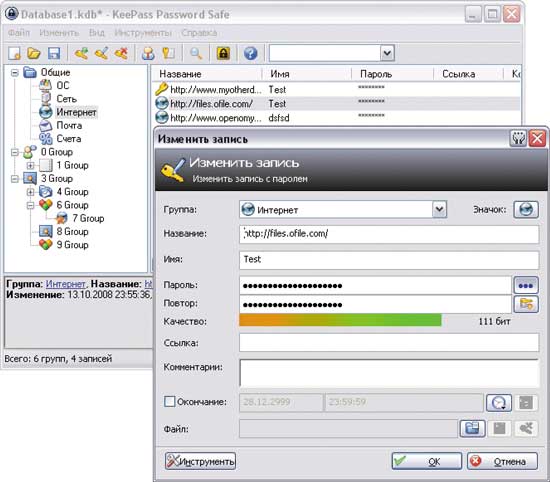Open the Инструменты menu
550x482 pixels.
coord(143,33)
